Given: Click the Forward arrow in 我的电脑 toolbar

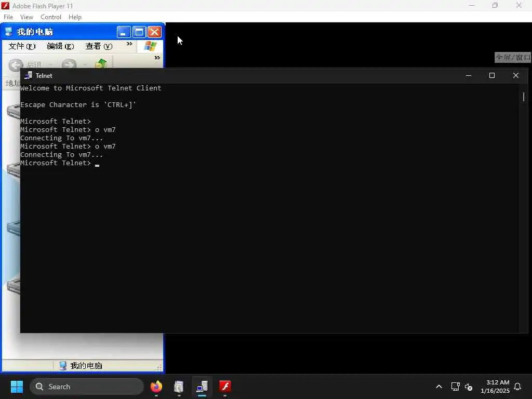Looking at the screenshot, I should tap(69, 64).
